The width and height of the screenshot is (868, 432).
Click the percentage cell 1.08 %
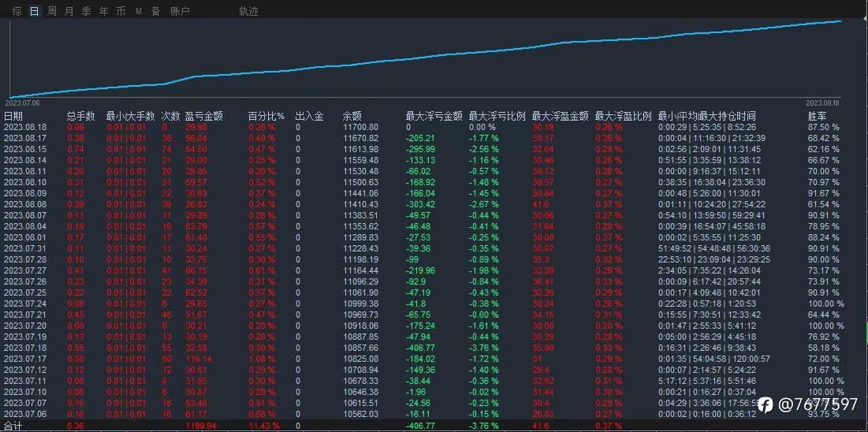[x=262, y=359]
